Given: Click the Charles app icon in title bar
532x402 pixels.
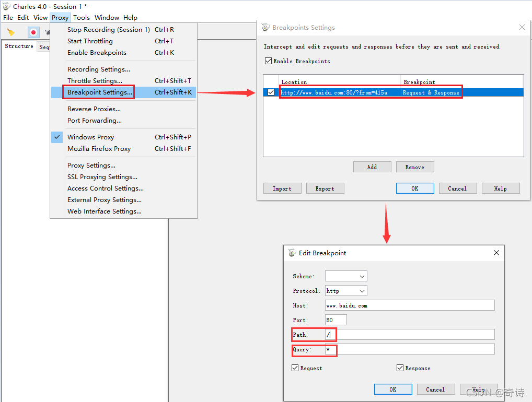Looking at the screenshot, I should pos(6,6).
